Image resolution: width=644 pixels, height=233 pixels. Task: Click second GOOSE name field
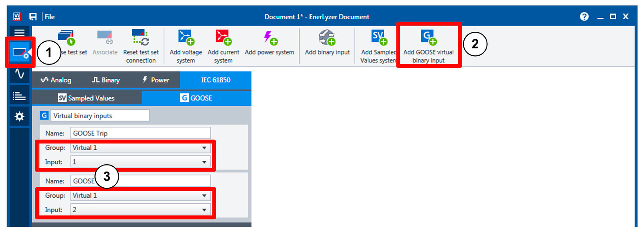[x=140, y=181]
